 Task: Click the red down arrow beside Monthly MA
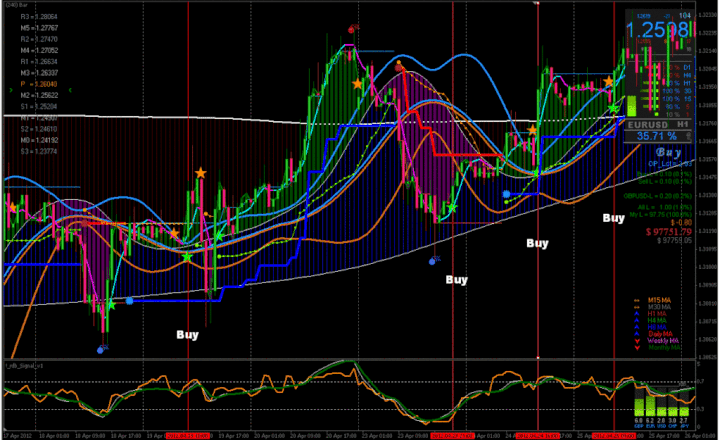[x=637, y=348]
